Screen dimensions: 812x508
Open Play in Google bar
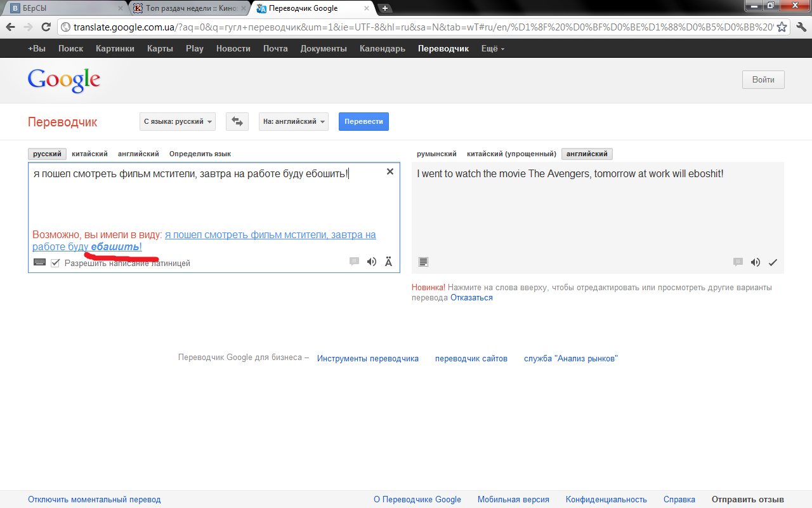pyautogui.click(x=195, y=48)
